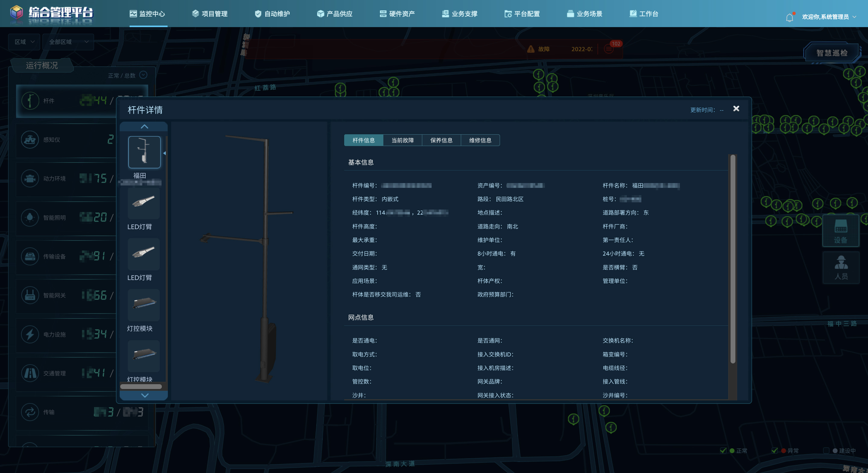
Task: Open the 区域 dropdown
Action: [24, 42]
